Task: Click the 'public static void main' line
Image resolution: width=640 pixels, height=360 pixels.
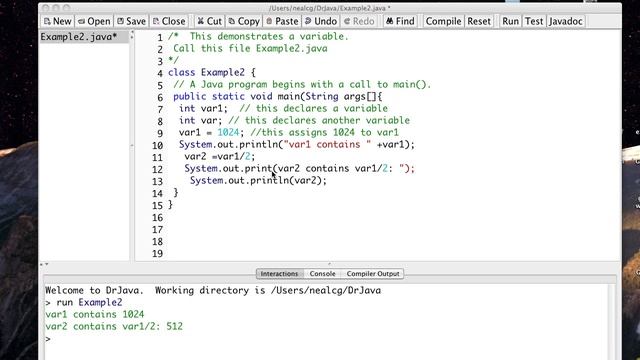Action: 278,97
